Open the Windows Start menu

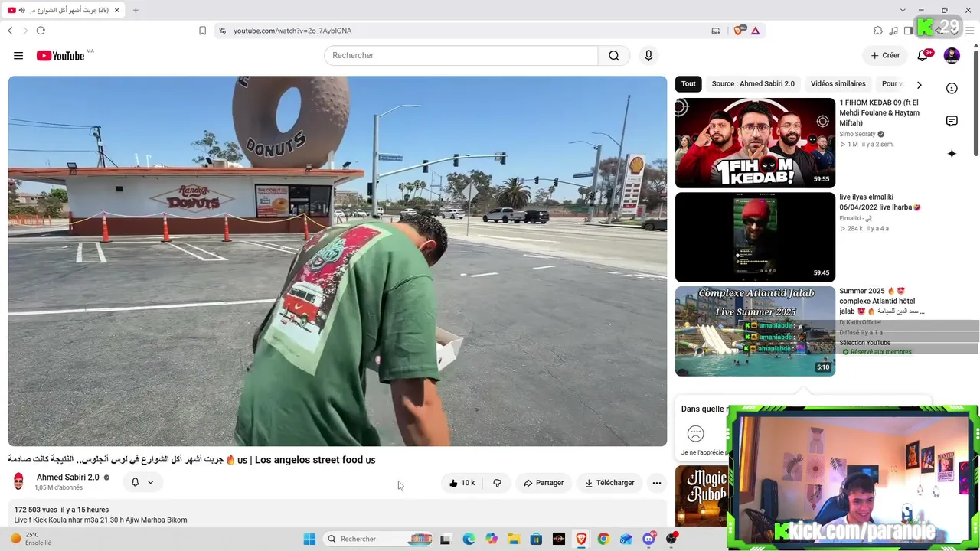pos(309,539)
